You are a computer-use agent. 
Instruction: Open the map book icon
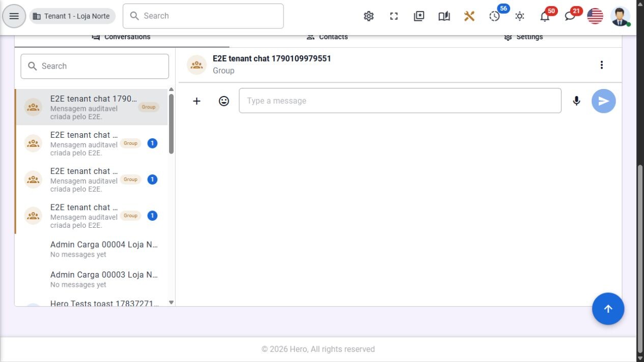pyautogui.click(x=444, y=16)
